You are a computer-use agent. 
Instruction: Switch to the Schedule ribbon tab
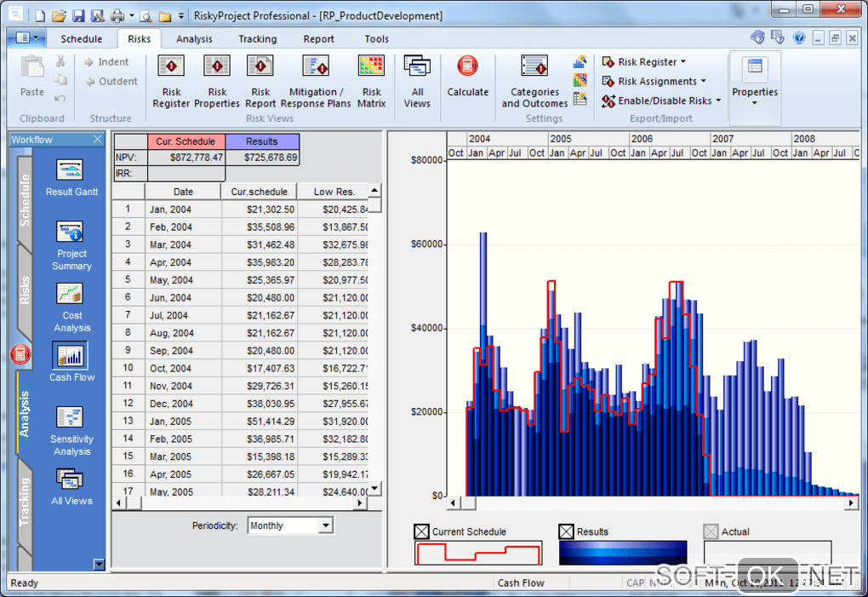click(x=81, y=38)
